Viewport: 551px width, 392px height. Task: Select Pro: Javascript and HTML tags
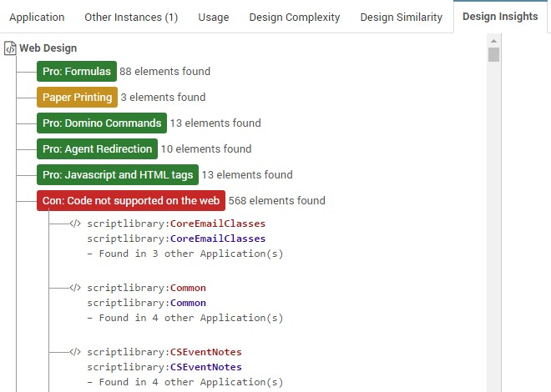click(118, 175)
